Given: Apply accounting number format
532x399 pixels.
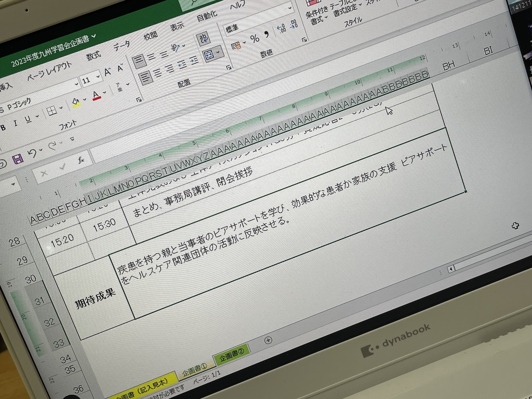Looking at the screenshot, I should [x=237, y=45].
